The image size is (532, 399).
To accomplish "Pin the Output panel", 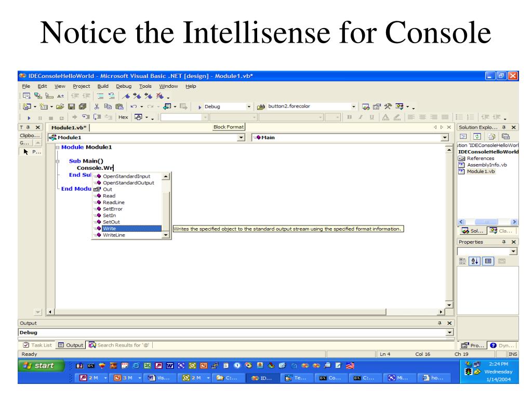I will (x=440, y=323).
